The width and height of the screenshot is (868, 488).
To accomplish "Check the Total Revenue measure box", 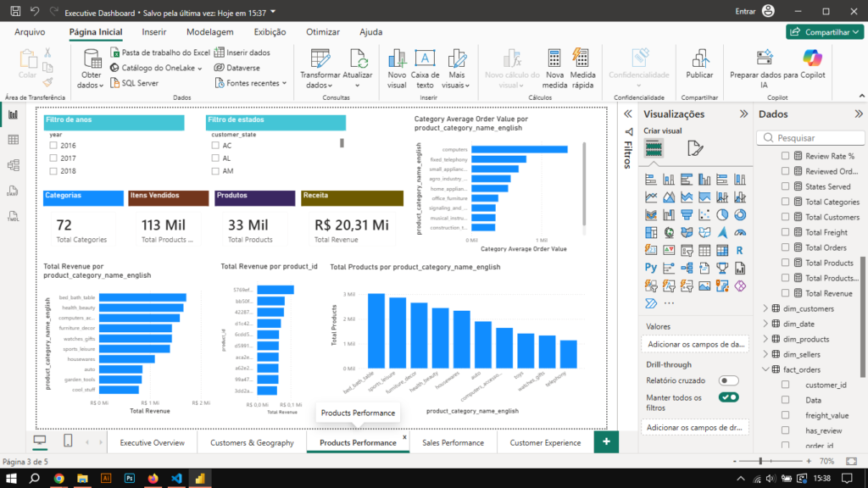I will tap(785, 293).
